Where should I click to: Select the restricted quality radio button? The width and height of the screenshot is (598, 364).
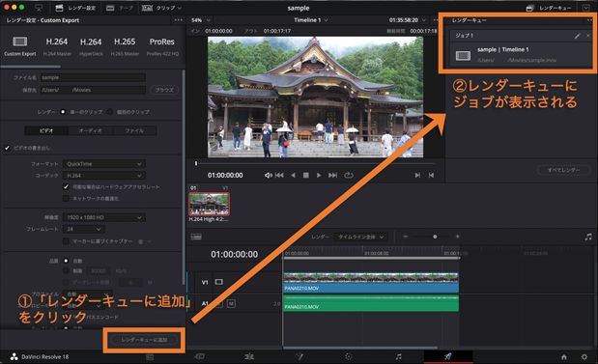tap(66, 270)
